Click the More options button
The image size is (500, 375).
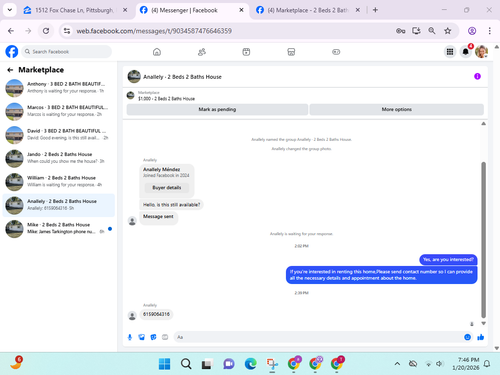click(x=397, y=109)
